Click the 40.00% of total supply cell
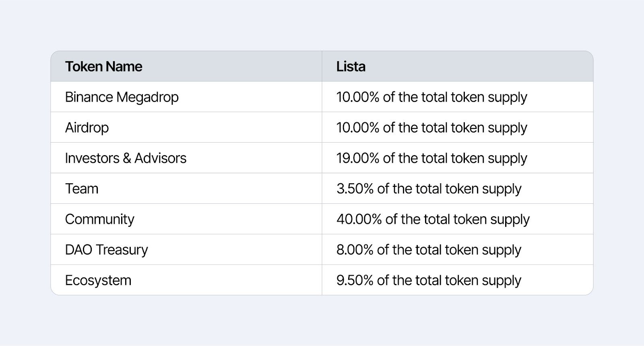The width and height of the screenshot is (644, 346). click(x=433, y=219)
